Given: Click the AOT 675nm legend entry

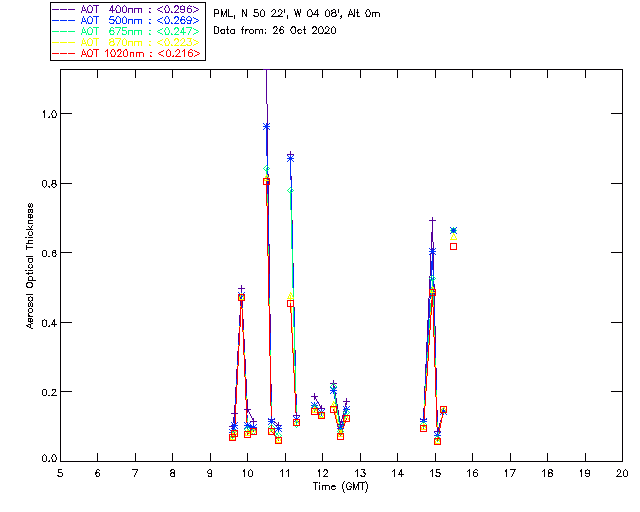Looking at the screenshot, I should 126,31.
